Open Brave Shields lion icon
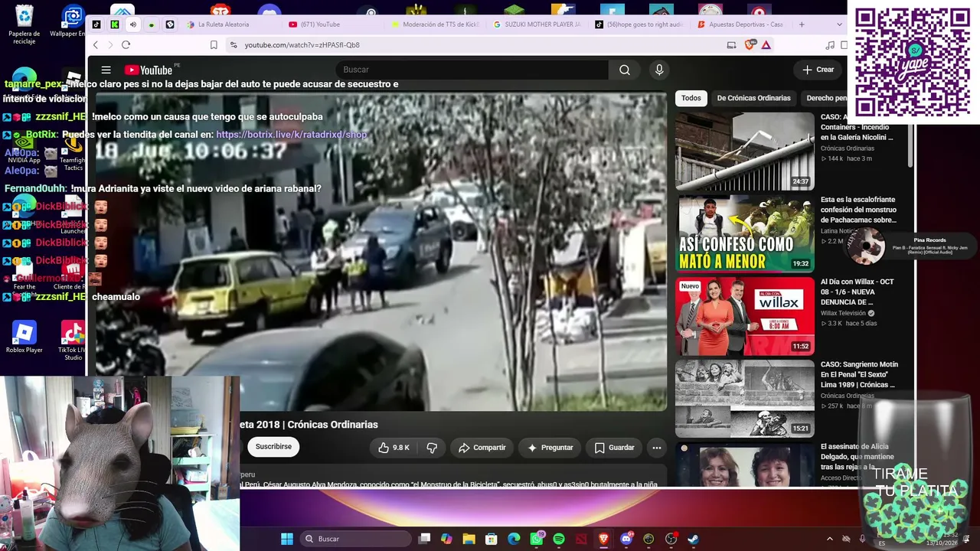 pyautogui.click(x=750, y=45)
